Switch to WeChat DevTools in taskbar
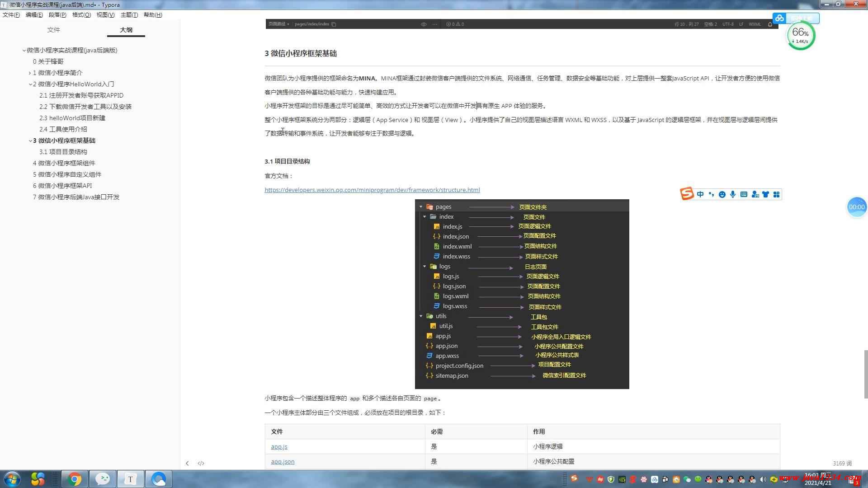The width and height of the screenshot is (868, 488). pos(103,479)
